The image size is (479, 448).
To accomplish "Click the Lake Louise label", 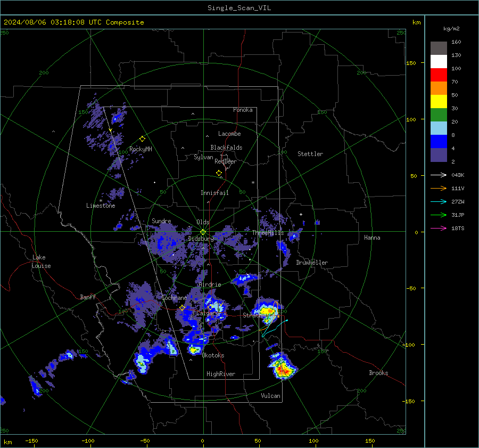I will point(41,262).
